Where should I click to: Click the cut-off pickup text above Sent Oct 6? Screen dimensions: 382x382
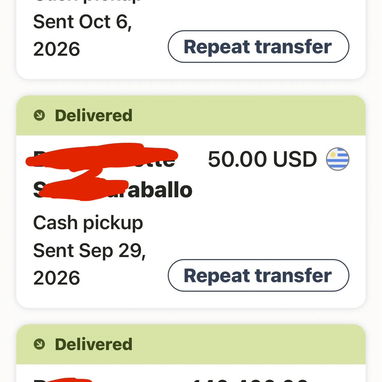point(88,1)
